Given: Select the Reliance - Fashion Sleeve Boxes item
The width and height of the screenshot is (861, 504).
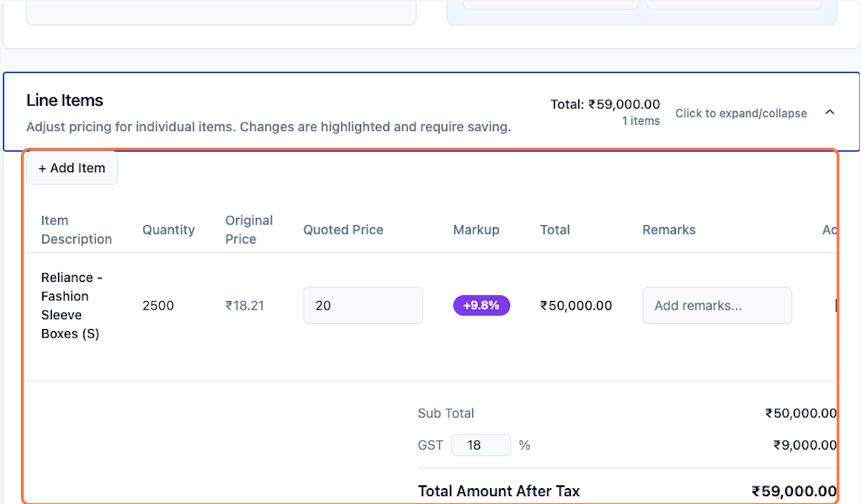Looking at the screenshot, I should point(70,305).
